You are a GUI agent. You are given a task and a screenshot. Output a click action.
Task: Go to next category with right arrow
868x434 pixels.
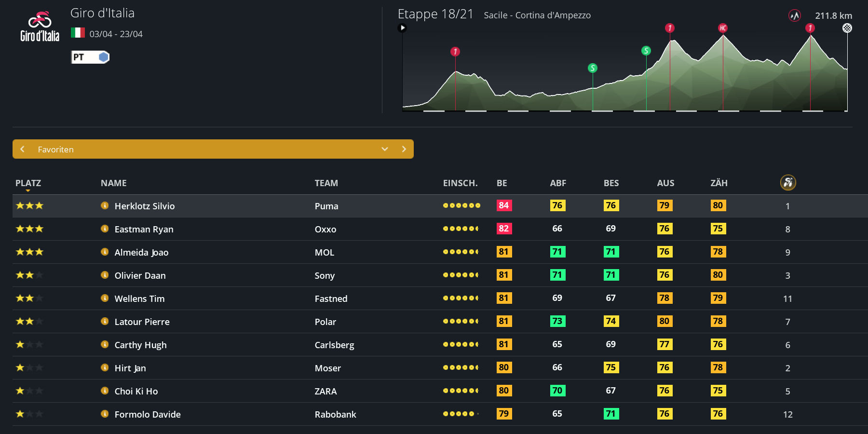(404, 149)
